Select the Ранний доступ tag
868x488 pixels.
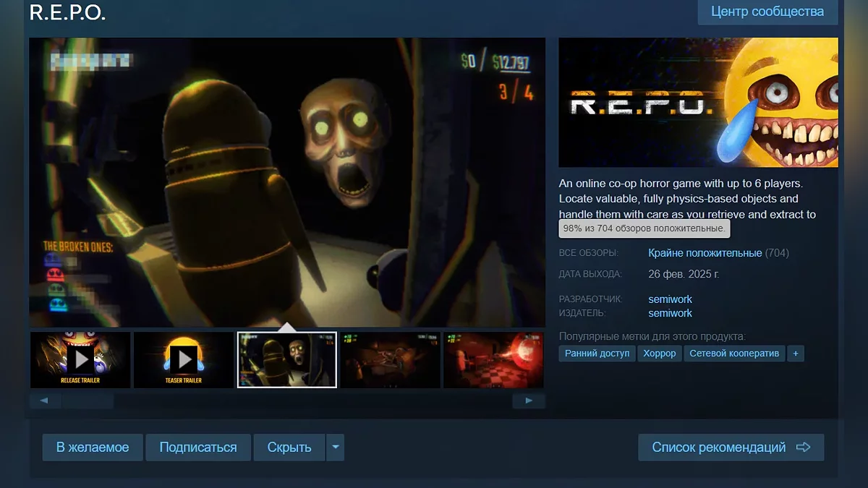597,354
